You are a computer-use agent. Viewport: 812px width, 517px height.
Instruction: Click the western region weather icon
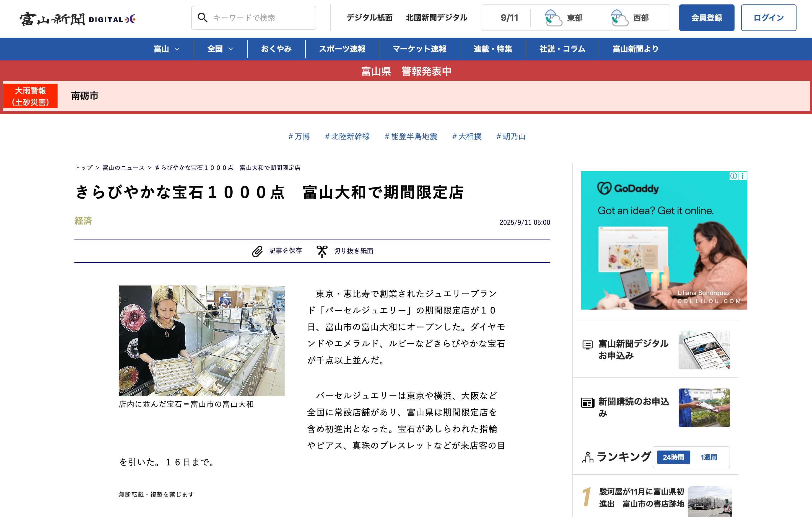pyautogui.click(x=619, y=17)
